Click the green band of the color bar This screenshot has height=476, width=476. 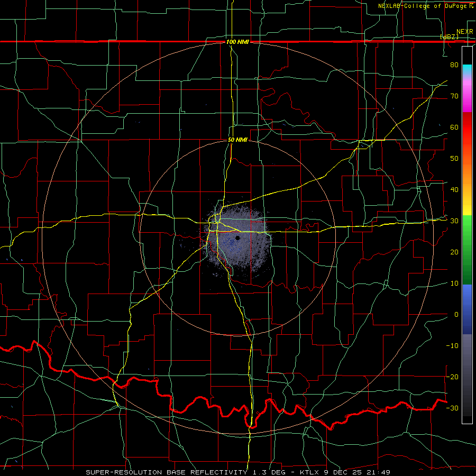click(x=467, y=250)
